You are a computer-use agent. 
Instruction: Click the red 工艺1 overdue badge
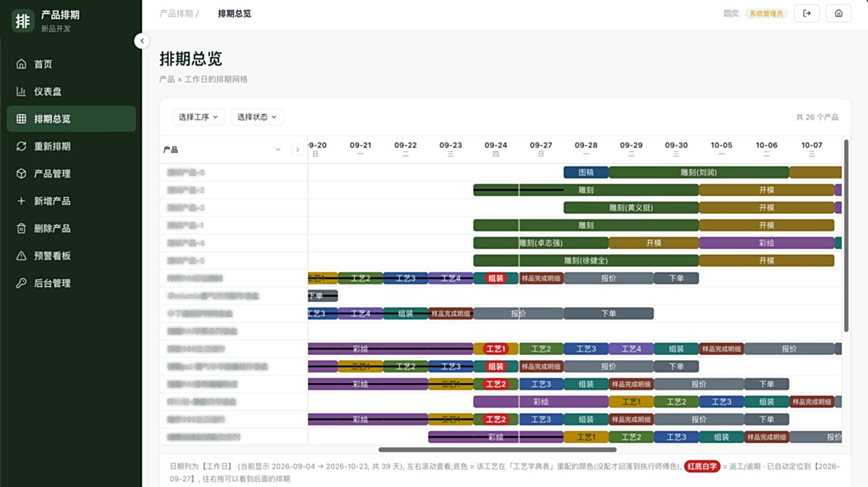(x=496, y=349)
